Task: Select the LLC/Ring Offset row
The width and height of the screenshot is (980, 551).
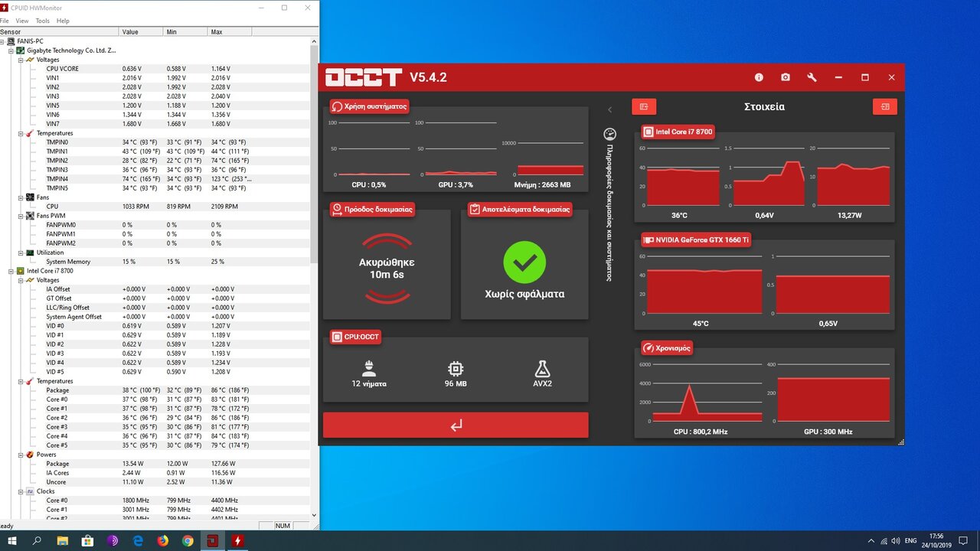Action: 154,308
